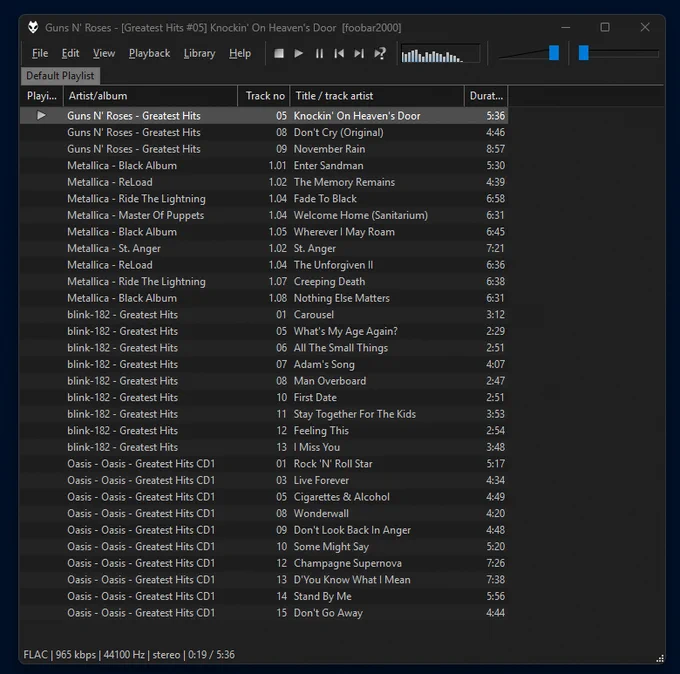Select The Memory Remains track
Image resolution: width=680 pixels, height=674 pixels.
tap(264, 182)
